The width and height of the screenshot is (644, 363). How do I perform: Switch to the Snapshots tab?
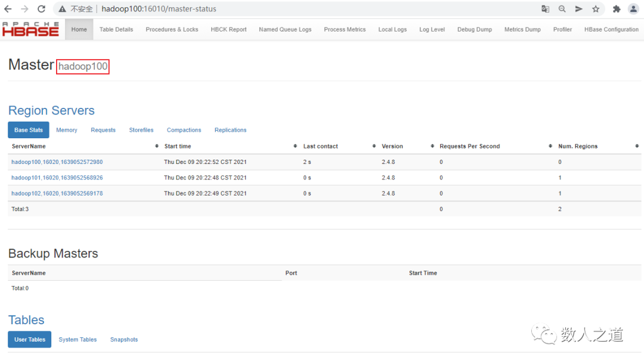[124, 340]
